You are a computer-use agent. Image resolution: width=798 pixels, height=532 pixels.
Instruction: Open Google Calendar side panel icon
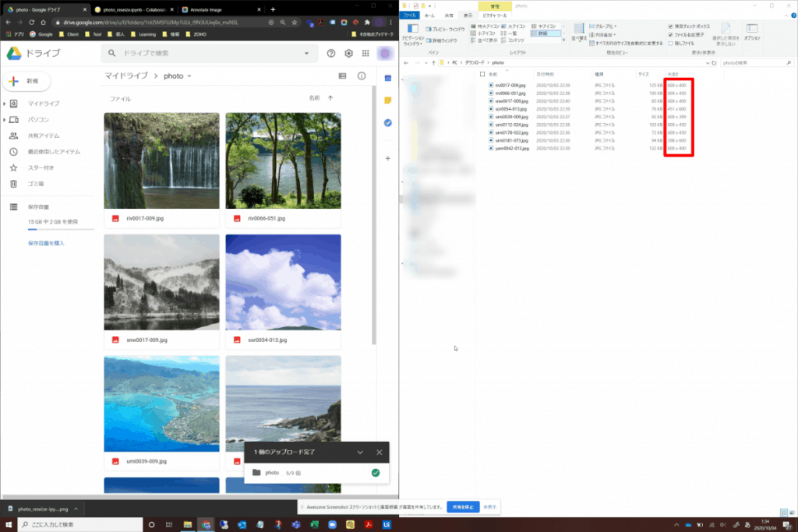coord(387,77)
